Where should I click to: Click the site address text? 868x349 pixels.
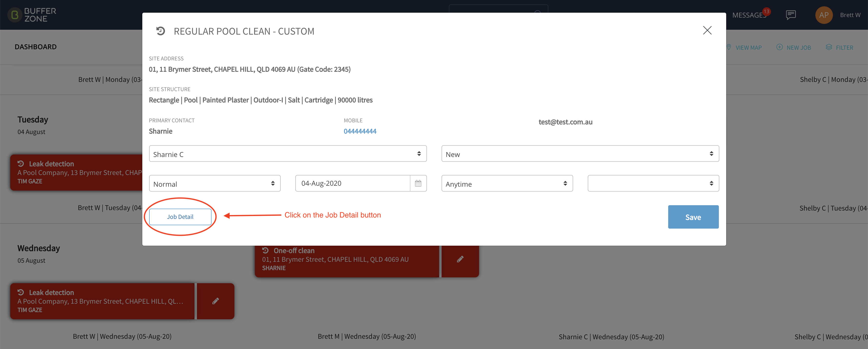tap(250, 69)
